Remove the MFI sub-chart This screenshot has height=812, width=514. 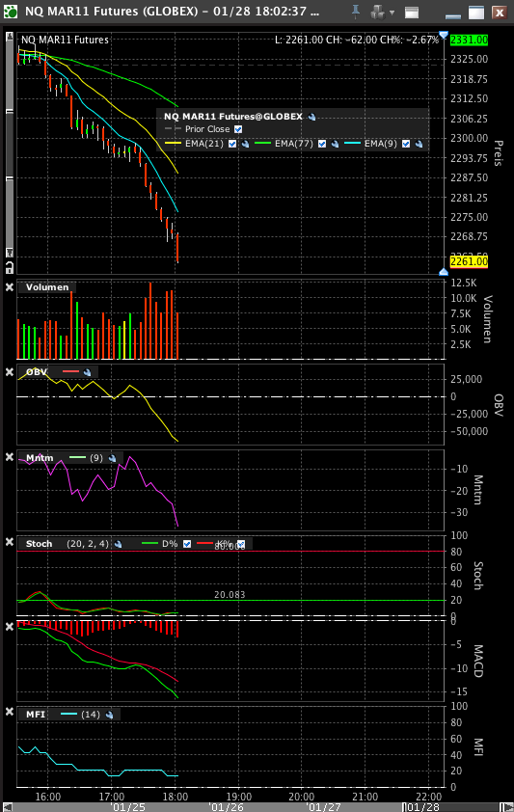pos(10,712)
